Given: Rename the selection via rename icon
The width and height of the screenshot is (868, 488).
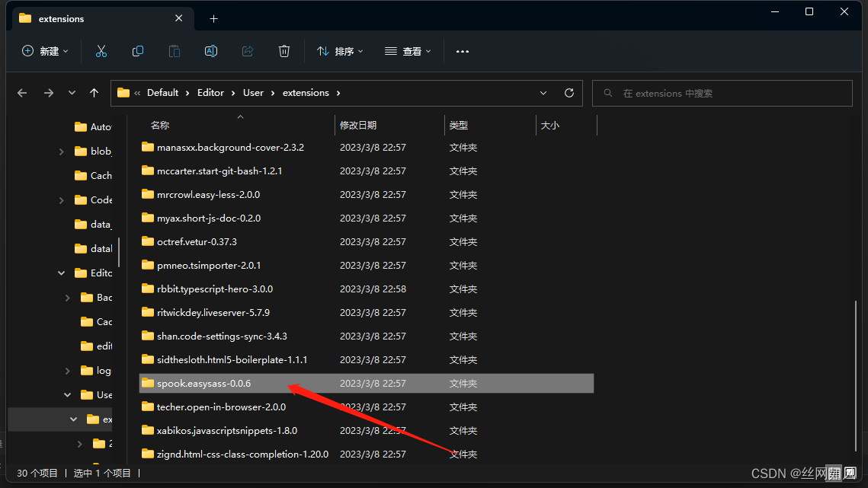Looking at the screenshot, I should pos(211,51).
